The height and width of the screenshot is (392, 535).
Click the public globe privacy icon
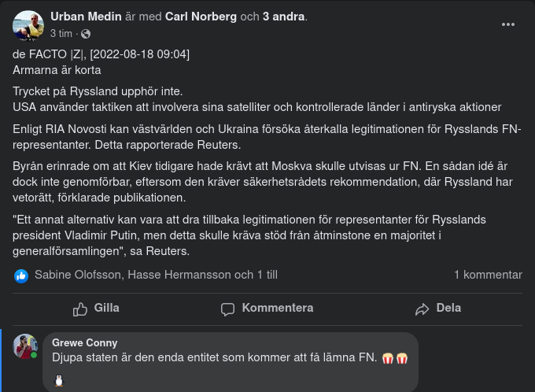(86, 34)
